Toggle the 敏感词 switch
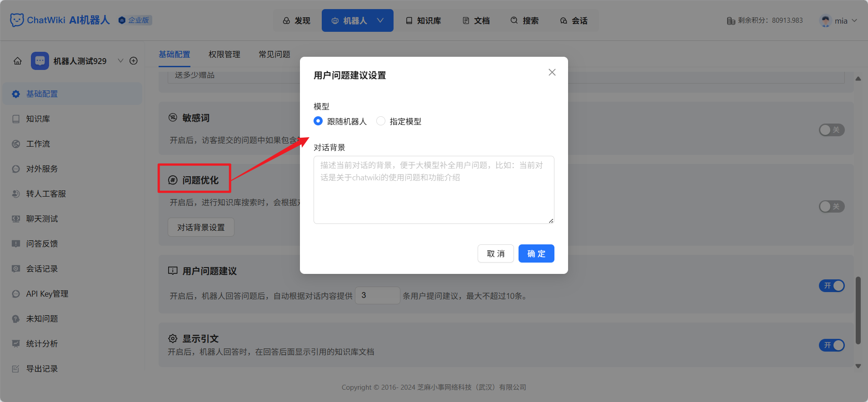This screenshot has width=868, height=402. point(832,130)
